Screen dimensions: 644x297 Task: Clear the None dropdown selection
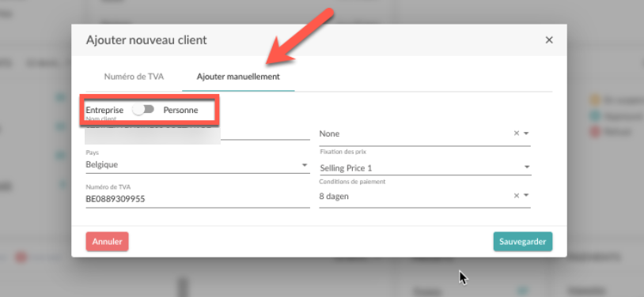click(517, 133)
